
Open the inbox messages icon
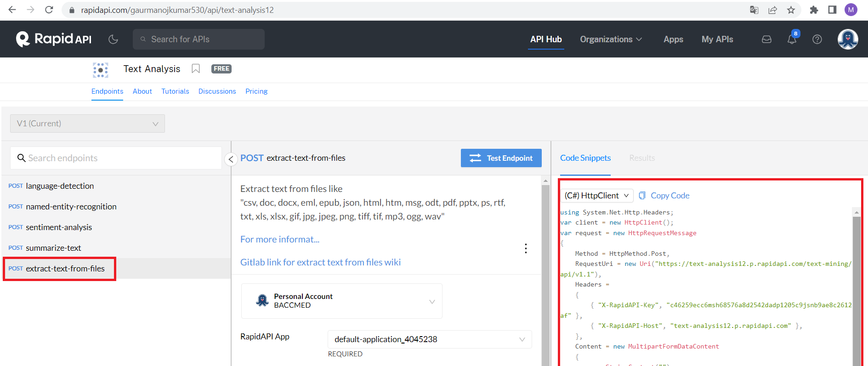click(766, 39)
